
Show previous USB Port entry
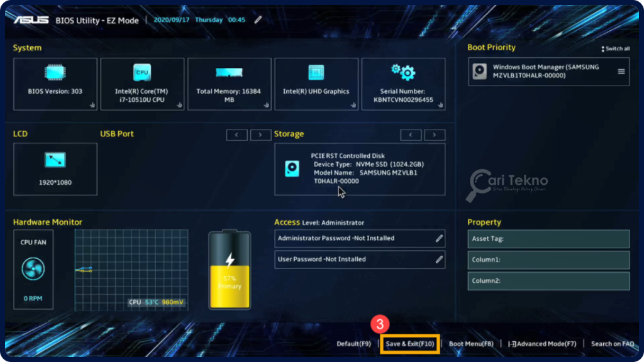236,134
